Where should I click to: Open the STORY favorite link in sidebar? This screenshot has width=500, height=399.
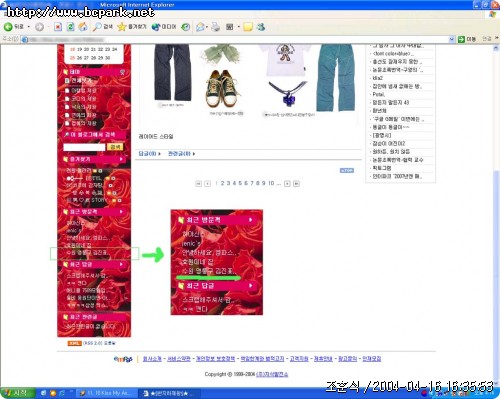coord(89,200)
